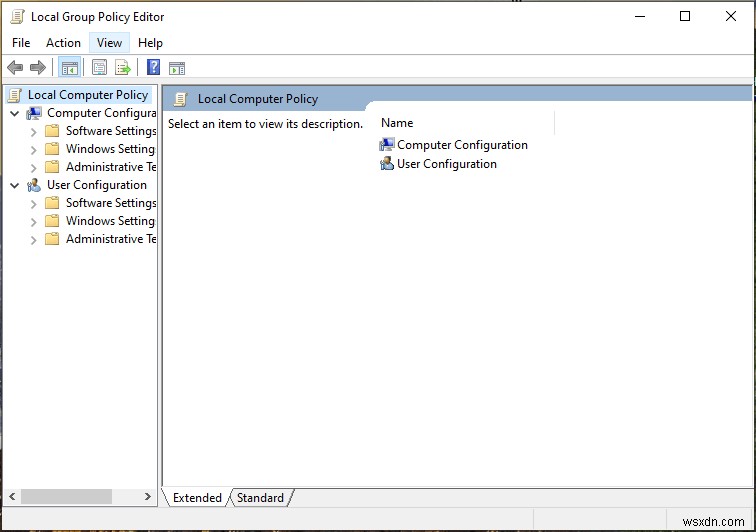
Task: Expand Windows Settings under Computer Configuration
Action: (33, 150)
